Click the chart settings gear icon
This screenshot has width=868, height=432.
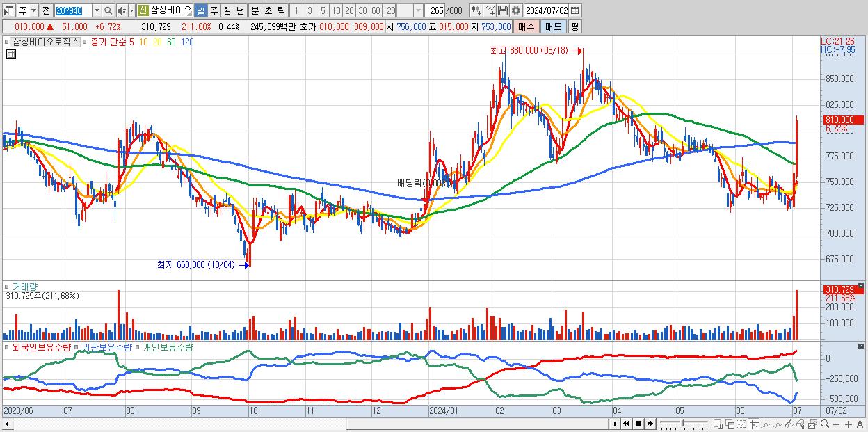(515, 10)
